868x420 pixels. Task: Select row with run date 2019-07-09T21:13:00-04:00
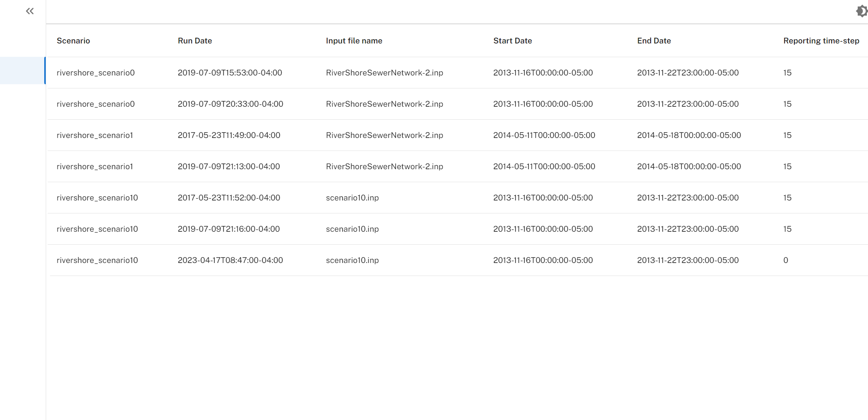tap(457, 167)
